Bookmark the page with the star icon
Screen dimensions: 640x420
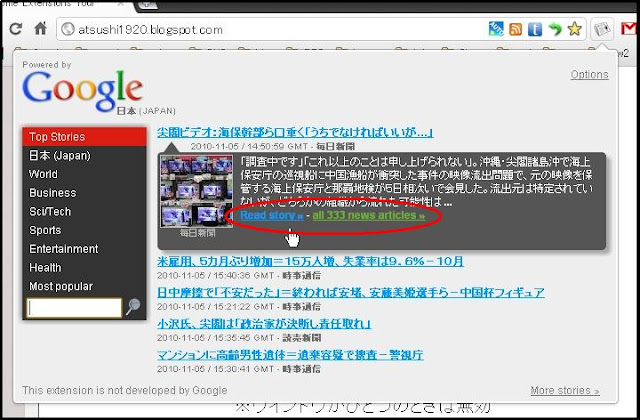tap(574, 29)
